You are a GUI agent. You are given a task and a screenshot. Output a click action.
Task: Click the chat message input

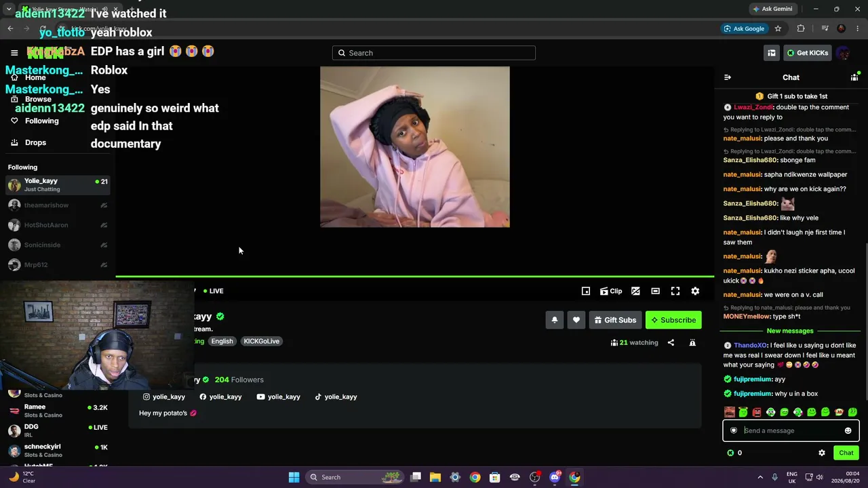point(791,430)
